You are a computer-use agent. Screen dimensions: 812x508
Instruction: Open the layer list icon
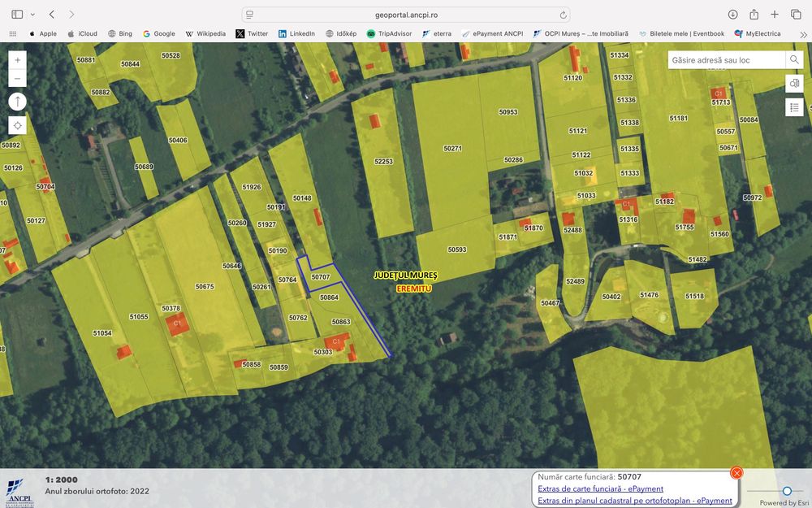click(x=794, y=107)
